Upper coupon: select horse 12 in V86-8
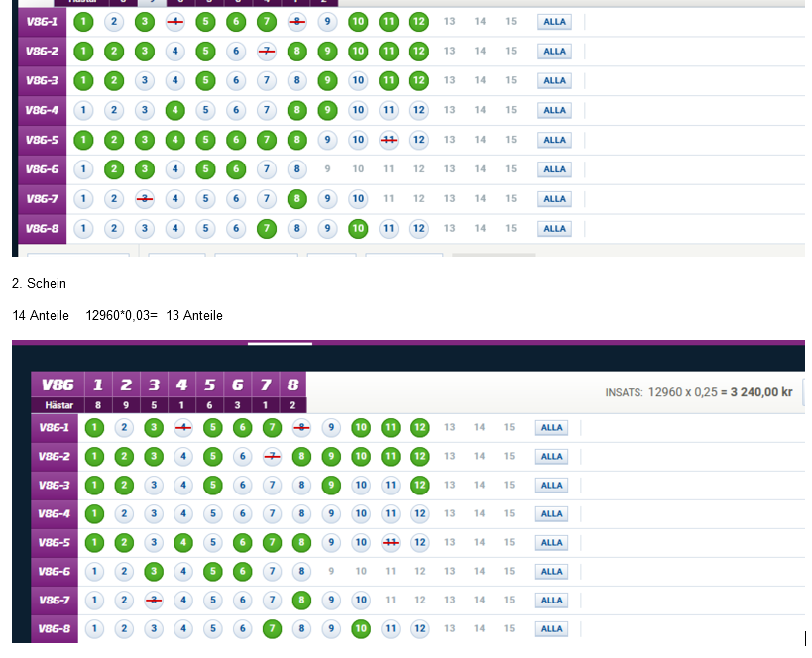Viewport: 812px width, 658px height. tap(419, 228)
